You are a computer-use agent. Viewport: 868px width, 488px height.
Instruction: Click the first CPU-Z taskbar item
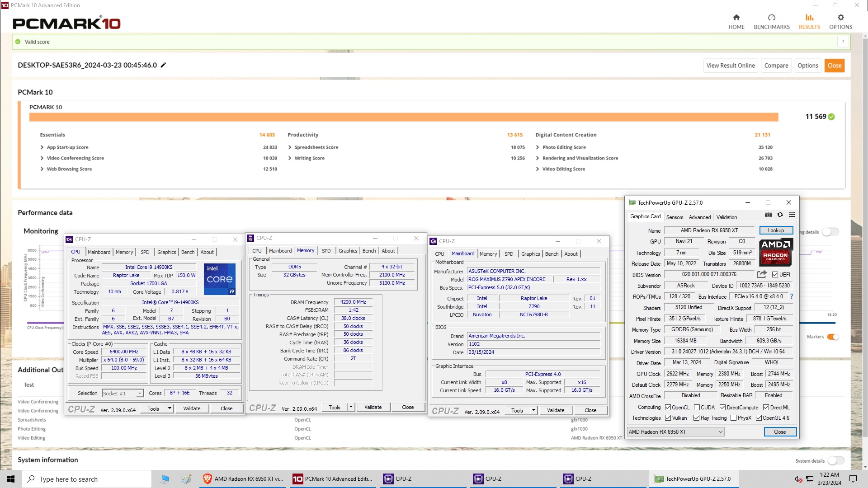[x=423, y=479]
